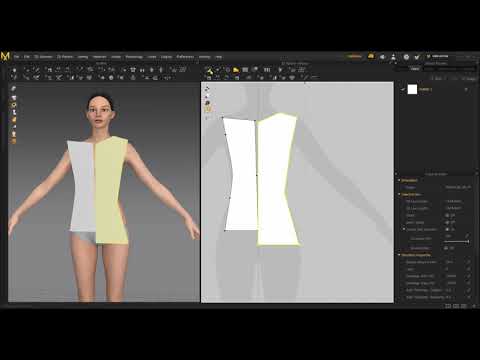Start simulation with the Simulate arrow icon

coord(14,70)
